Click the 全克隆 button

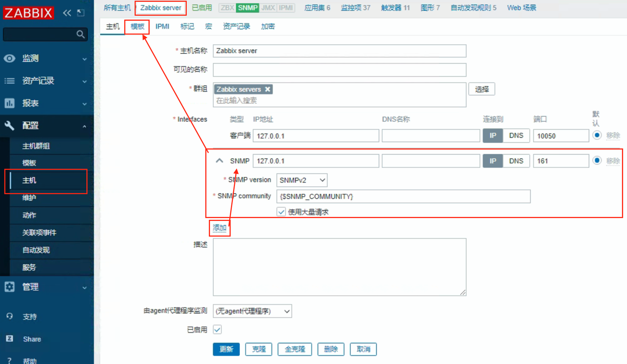295,349
